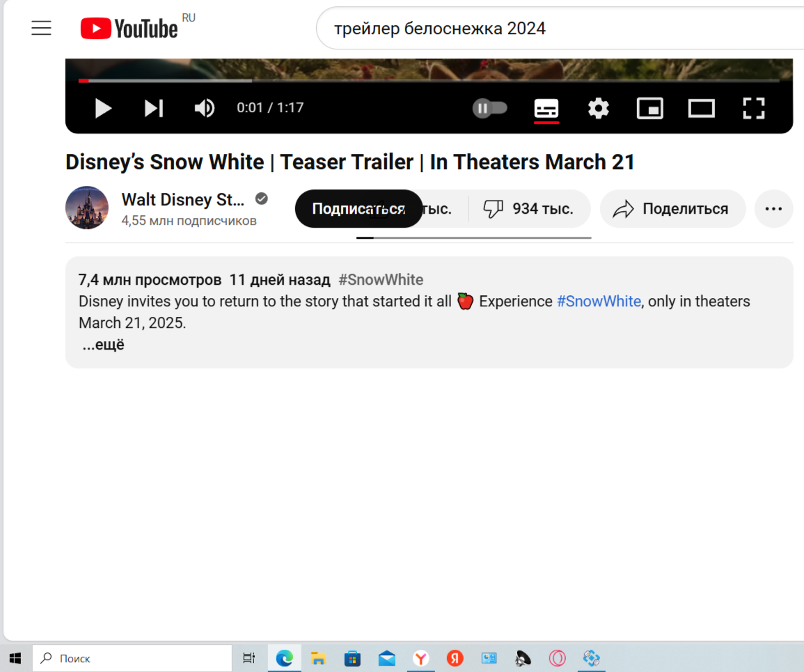The image size is (804, 672).
Task: Share the video with Поделиться
Action: point(672,209)
